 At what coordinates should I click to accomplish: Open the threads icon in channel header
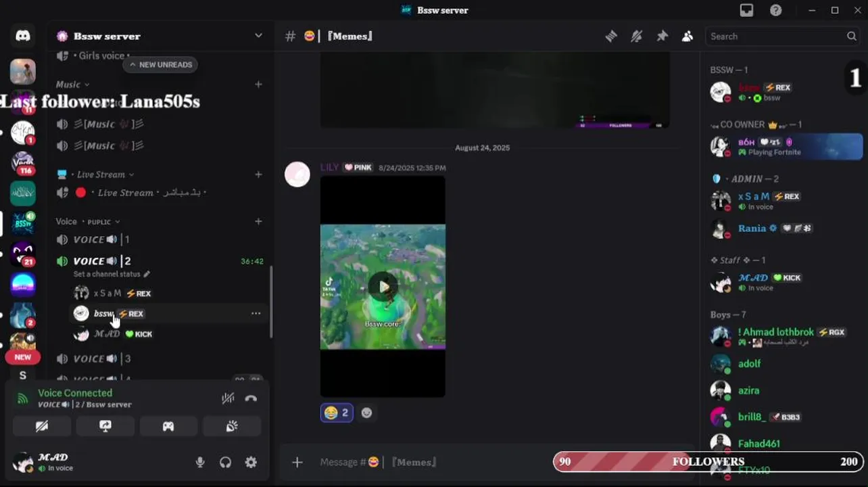click(611, 37)
